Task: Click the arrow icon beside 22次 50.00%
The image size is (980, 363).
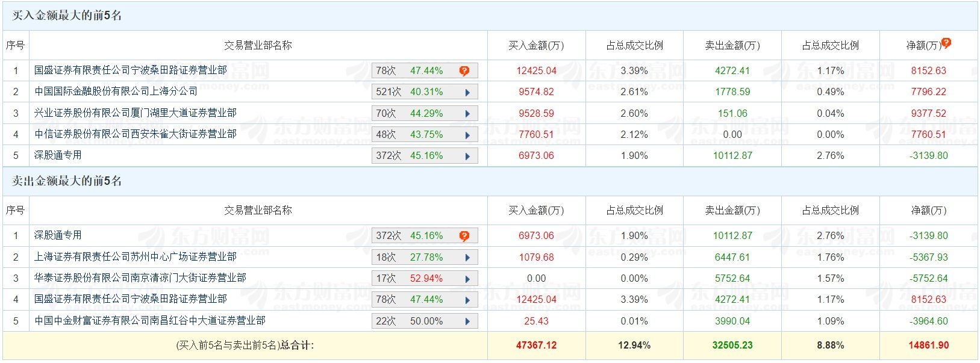Action: pos(467,321)
